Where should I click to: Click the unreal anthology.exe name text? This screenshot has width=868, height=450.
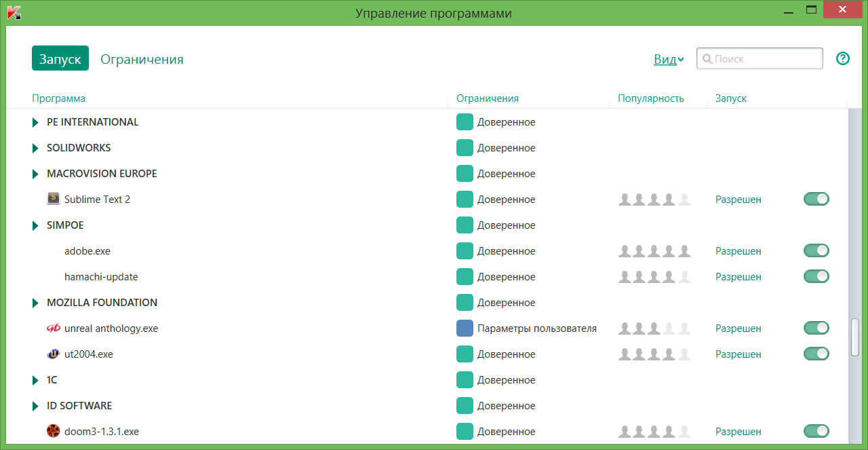coord(111,329)
